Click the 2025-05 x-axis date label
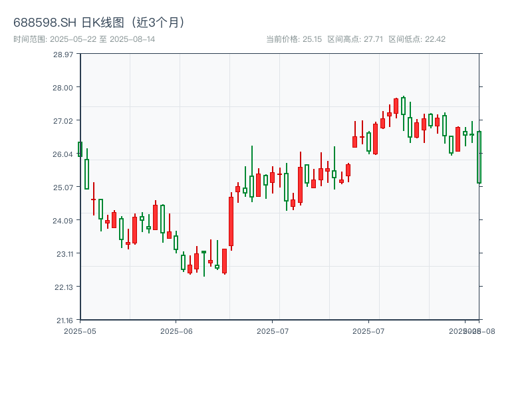The width and height of the screenshot is (532, 399). pyautogui.click(x=80, y=331)
